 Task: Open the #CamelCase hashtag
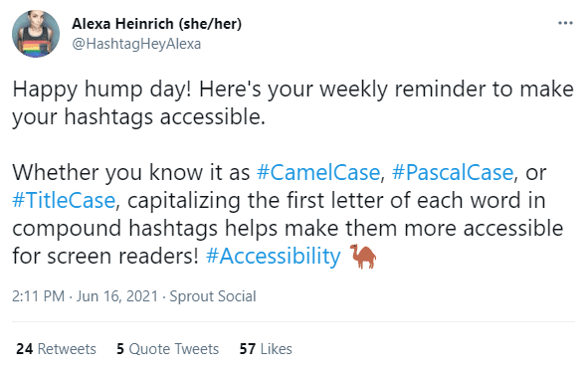click(x=318, y=172)
